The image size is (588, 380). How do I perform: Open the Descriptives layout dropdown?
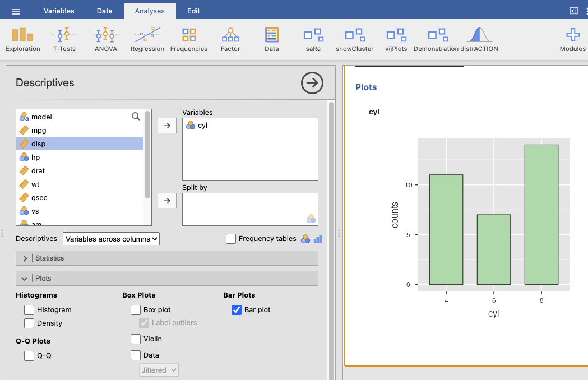(x=112, y=239)
